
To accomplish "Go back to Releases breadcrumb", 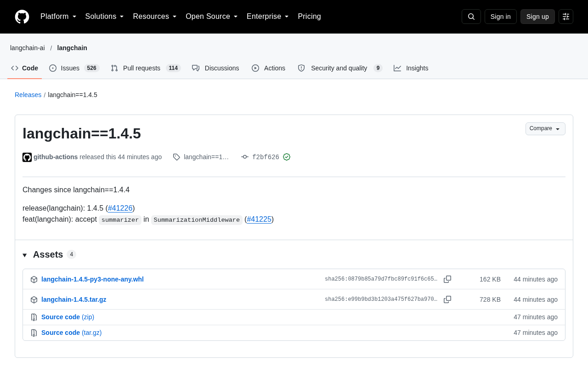I will (28, 95).
